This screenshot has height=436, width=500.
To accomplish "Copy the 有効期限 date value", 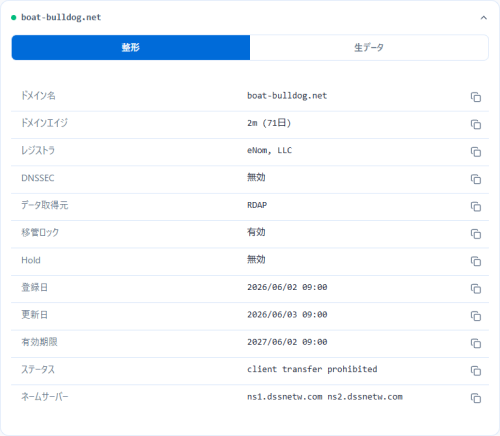I will point(476,343).
